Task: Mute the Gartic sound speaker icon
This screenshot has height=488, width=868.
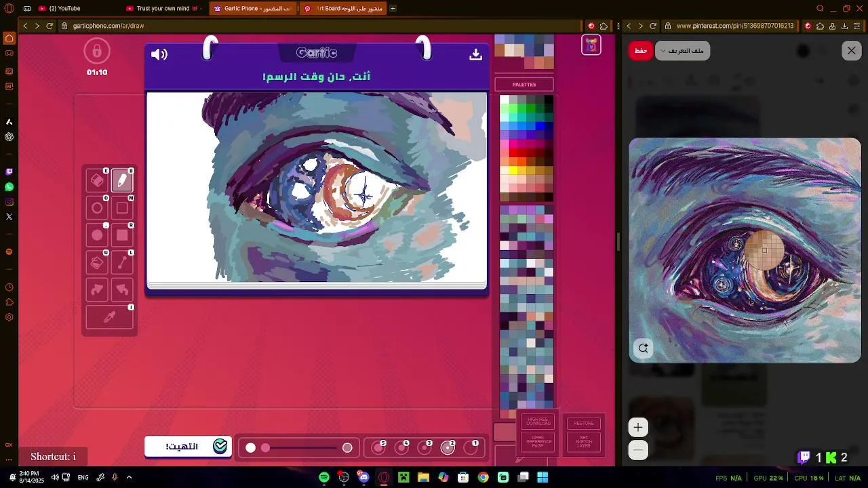Action: pyautogui.click(x=159, y=55)
